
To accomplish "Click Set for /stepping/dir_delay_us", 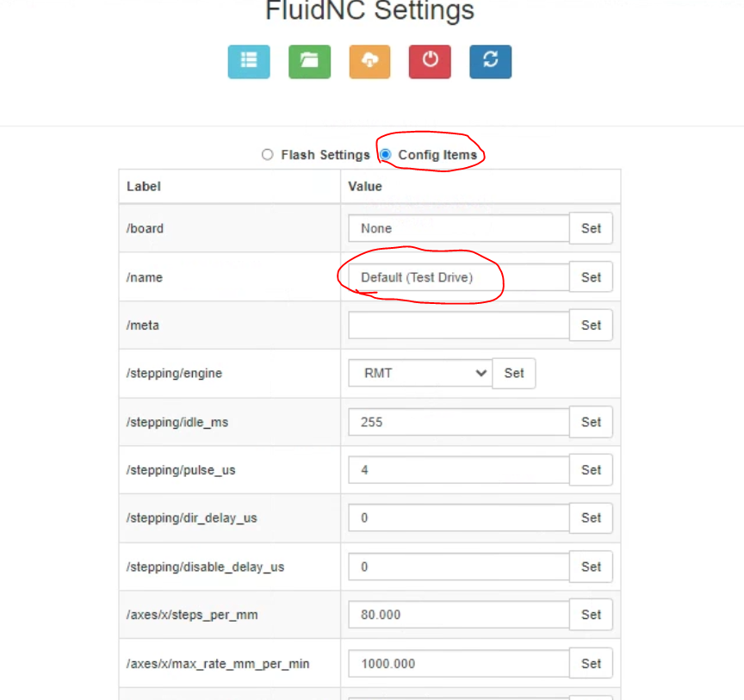I will (x=591, y=517).
